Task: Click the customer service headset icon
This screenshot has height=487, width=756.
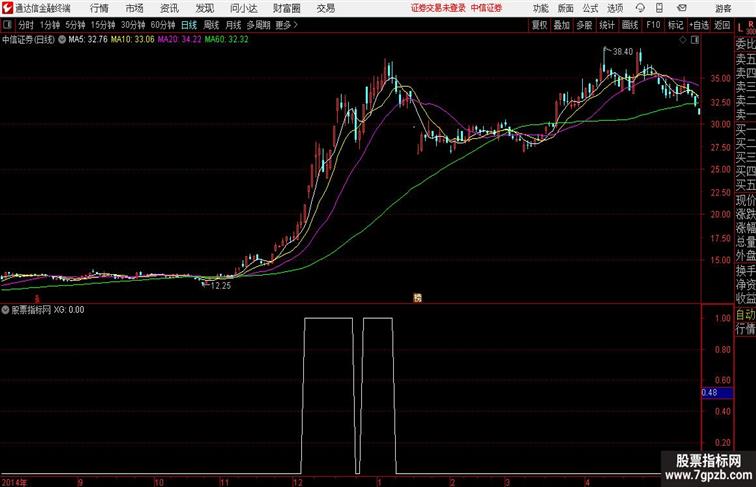Action: [640, 8]
